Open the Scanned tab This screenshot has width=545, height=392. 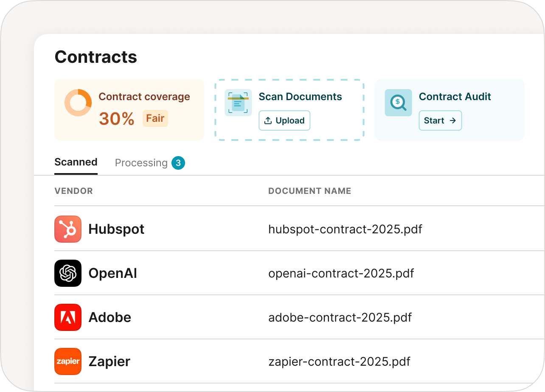point(76,162)
